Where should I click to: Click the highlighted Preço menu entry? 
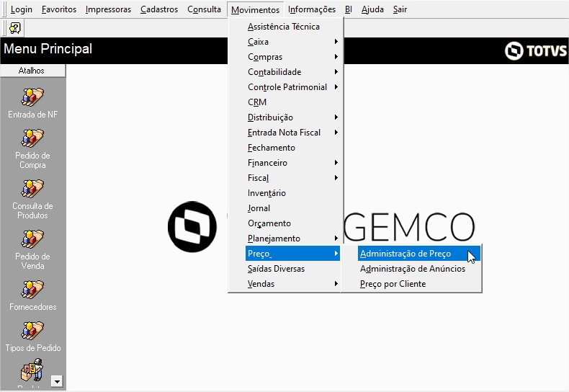click(x=292, y=254)
